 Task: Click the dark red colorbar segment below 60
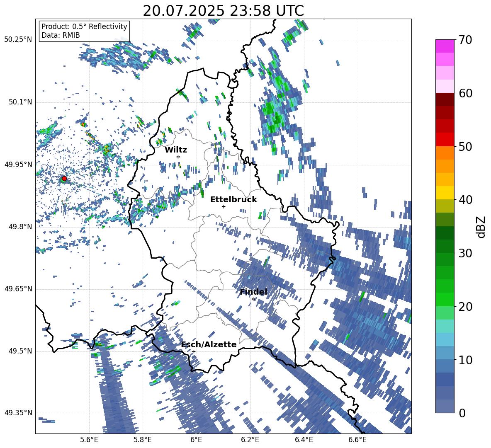point(445,99)
